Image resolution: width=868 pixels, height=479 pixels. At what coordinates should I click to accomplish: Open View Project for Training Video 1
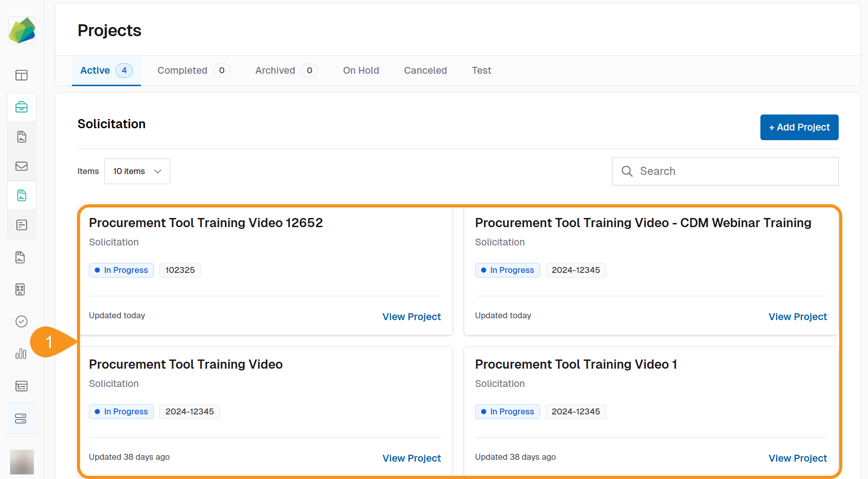click(x=797, y=458)
